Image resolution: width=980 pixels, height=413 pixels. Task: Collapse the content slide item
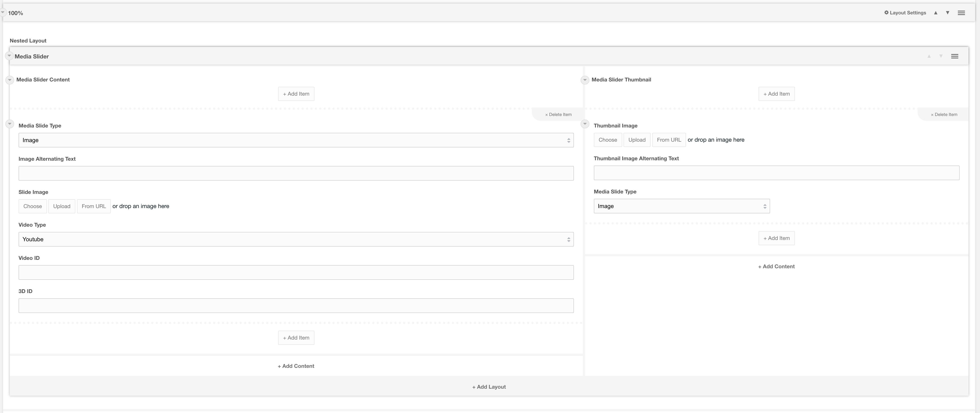tap(10, 124)
